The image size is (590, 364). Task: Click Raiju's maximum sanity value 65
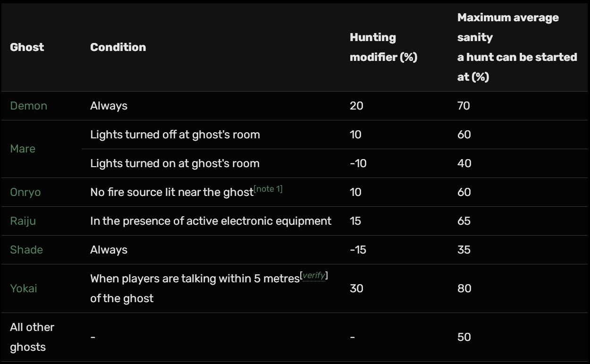click(x=464, y=221)
